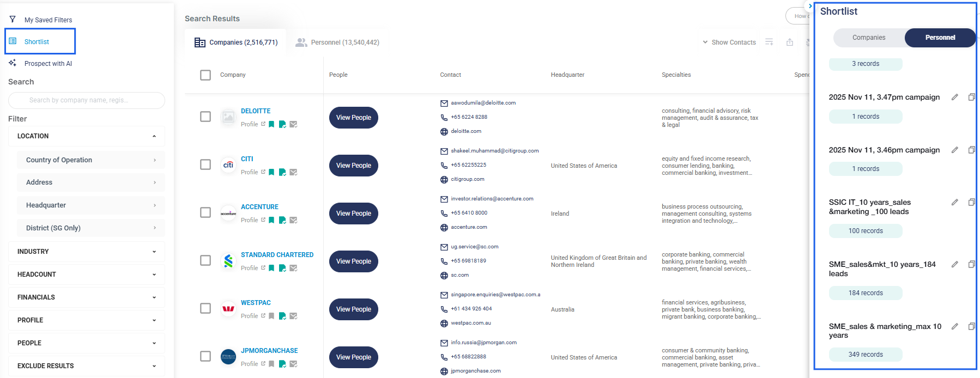Open the external Profile icon for CITI
Screen dimensions: 980x378
[263, 172]
